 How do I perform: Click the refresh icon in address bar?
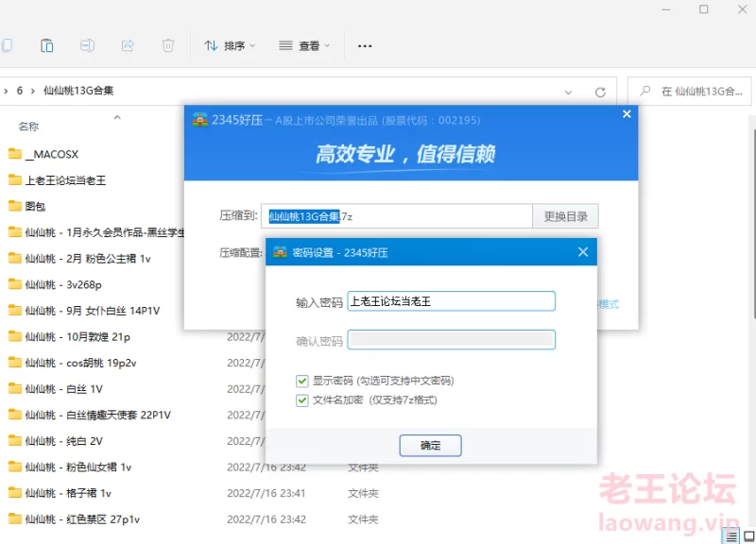coord(600,92)
